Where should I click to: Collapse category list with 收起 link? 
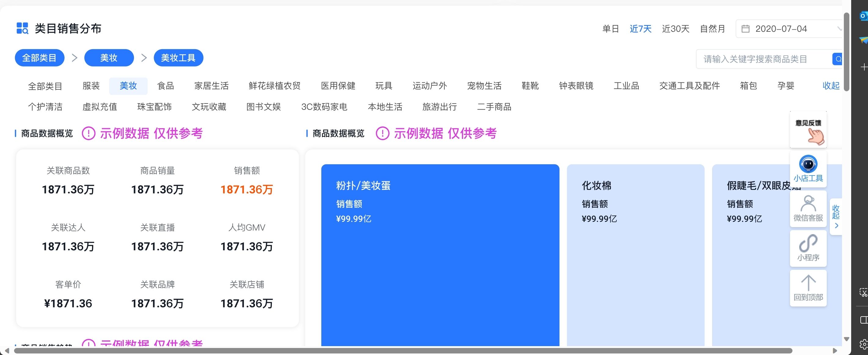pyautogui.click(x=831, y=86)
